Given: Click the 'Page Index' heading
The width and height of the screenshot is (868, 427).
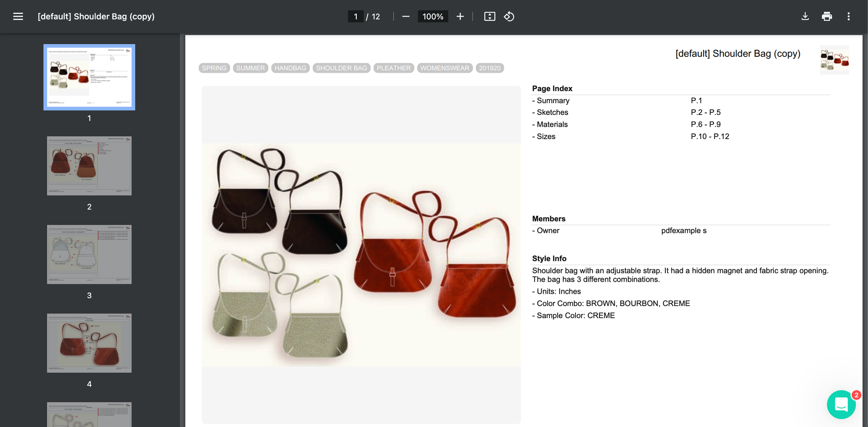Looking at the screenshot, I should pyautogui.click(x=552, y=88).
